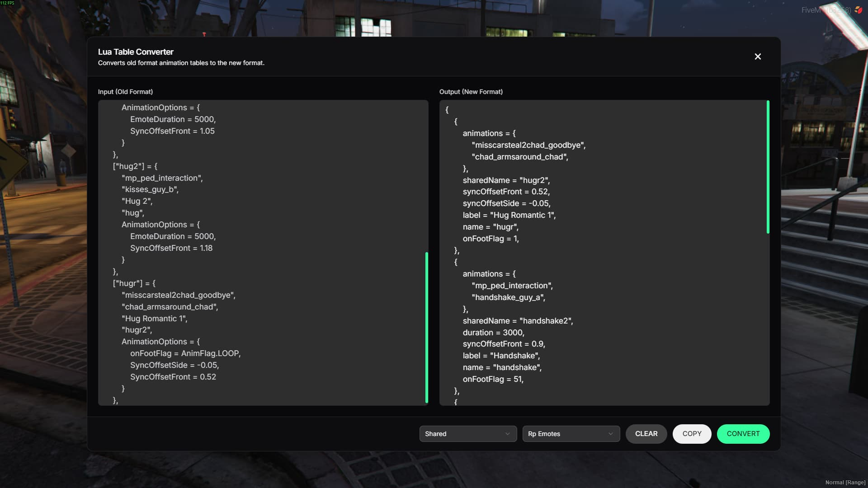Click the 'sharedName = "hugr2"' output line
The height and width of the screenshot is (488, 868).
[506, 180]
